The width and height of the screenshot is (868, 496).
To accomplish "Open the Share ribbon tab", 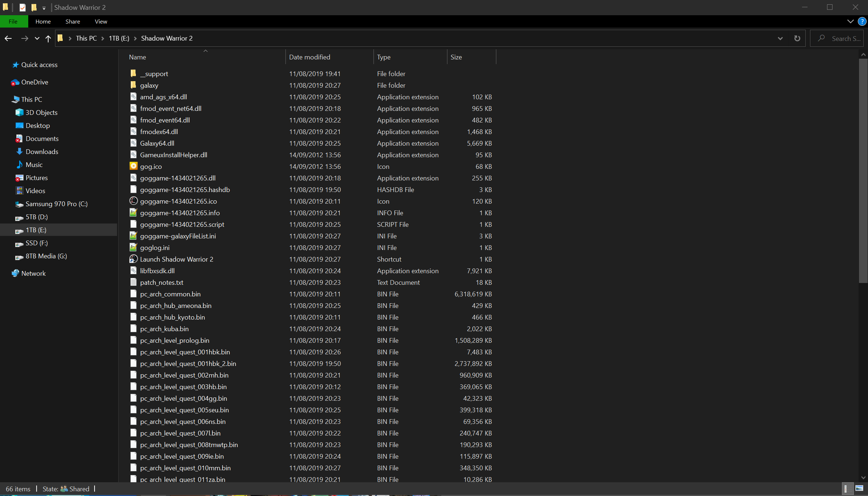I will pyautogui.click(x=73, y=21).
